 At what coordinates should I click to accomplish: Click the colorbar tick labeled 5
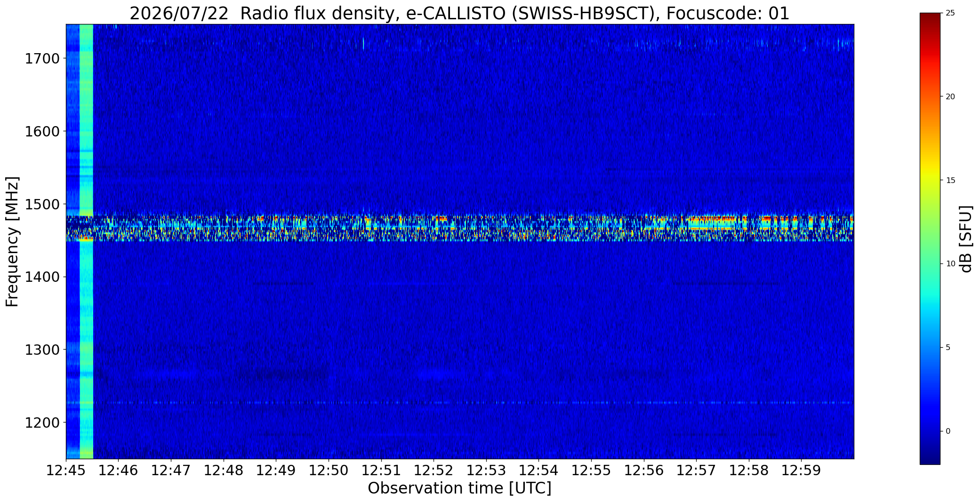point(948,348)
